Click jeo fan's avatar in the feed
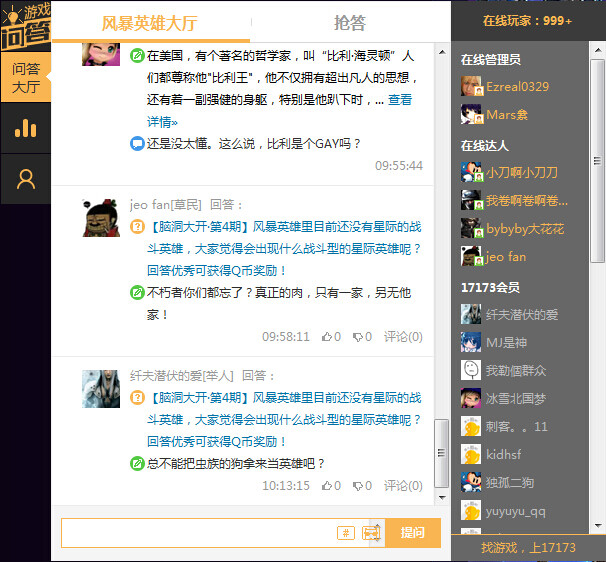Image resolution: width=606 pixels, height=562 pixels. pos(101,218)
